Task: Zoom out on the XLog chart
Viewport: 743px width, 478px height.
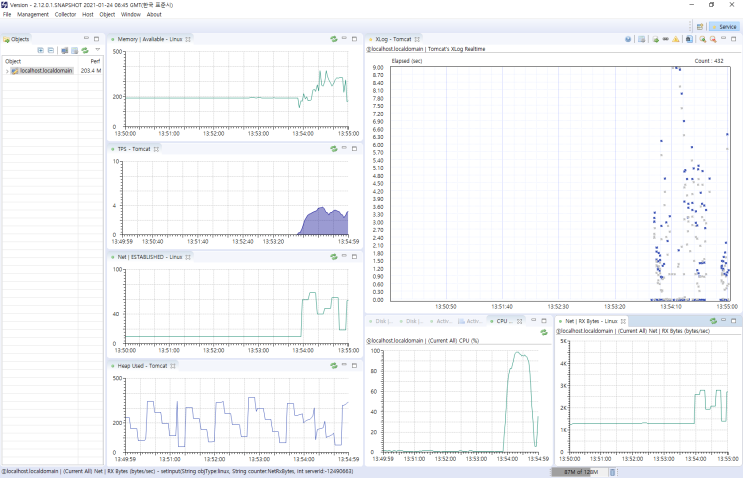Action: pyautogui.click(x=712, y=39)
